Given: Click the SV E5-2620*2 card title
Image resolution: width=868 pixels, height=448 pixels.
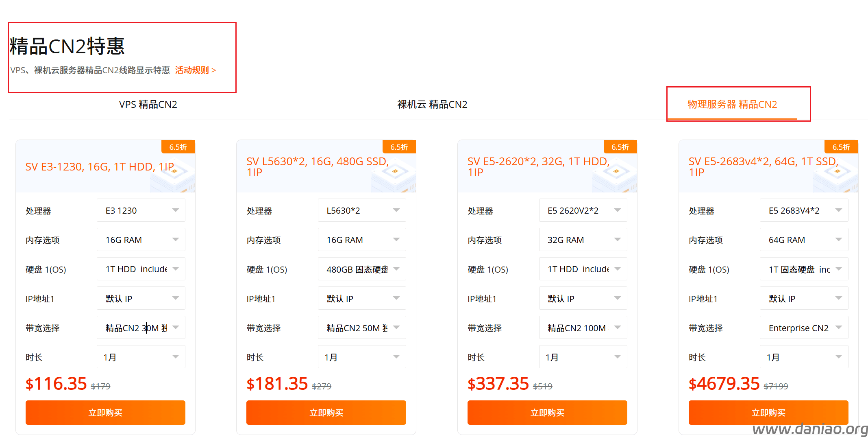Looking at the screenshot, I should point(538,167).
